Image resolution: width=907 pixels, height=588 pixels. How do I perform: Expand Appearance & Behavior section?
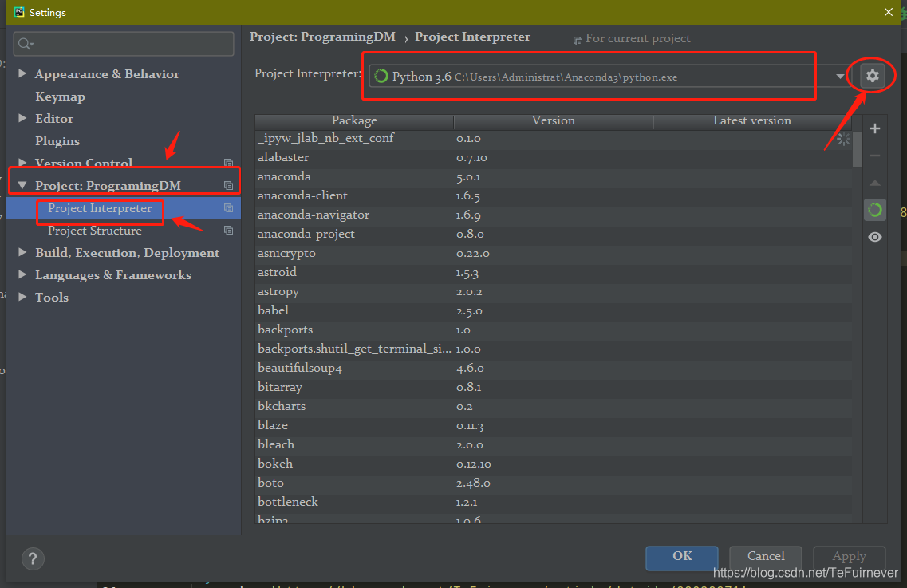pos(22,73)
